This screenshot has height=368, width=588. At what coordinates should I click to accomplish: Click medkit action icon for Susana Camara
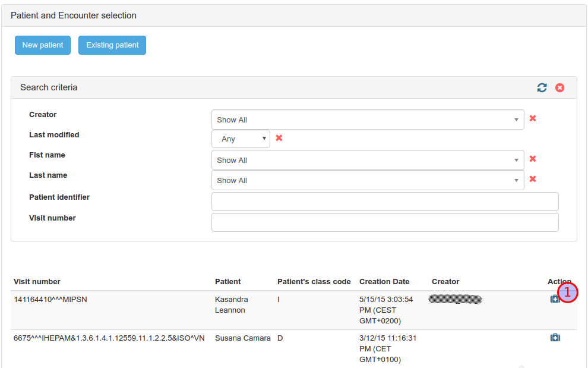tap(555, 338)
